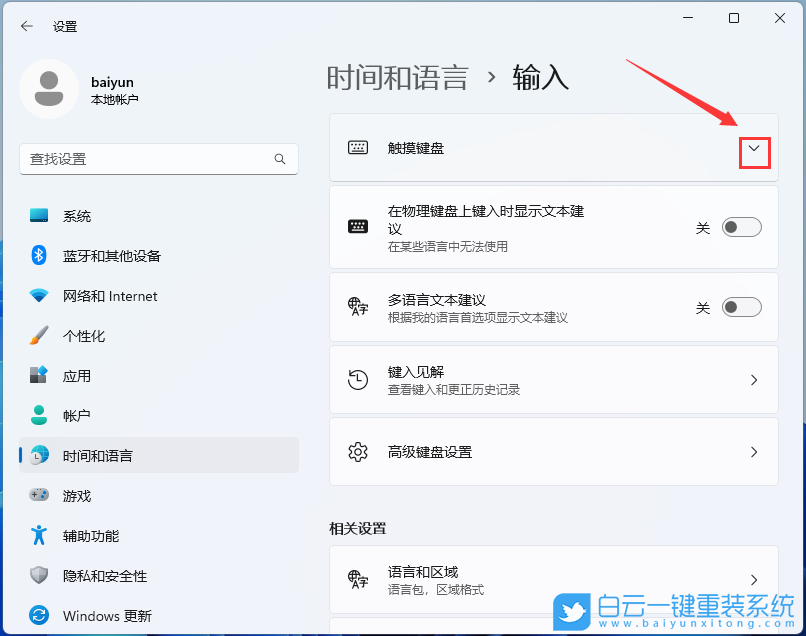Image resolution: width=806 pixels, height=636 pixels.
Task: Click 时间和语言 in the breadcrumb
Action: (398, 77)
